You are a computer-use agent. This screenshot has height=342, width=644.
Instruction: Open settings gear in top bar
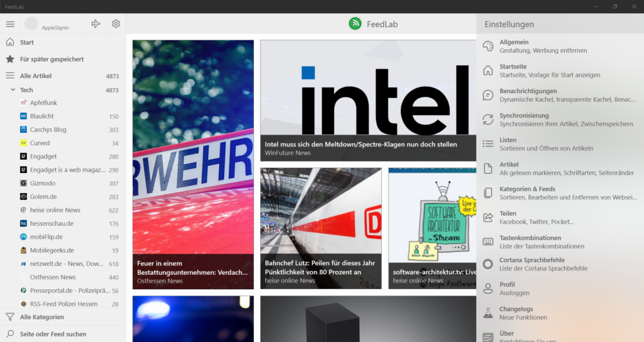(x=116, y=24)
